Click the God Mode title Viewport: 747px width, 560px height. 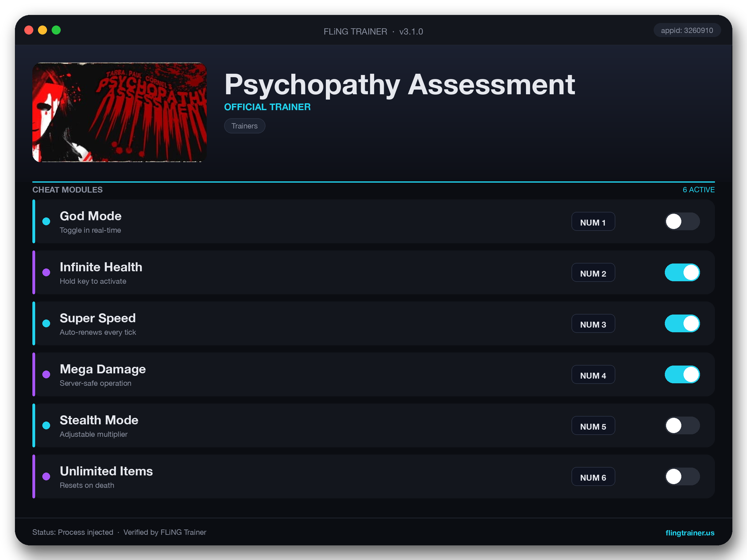coord(91,216)
